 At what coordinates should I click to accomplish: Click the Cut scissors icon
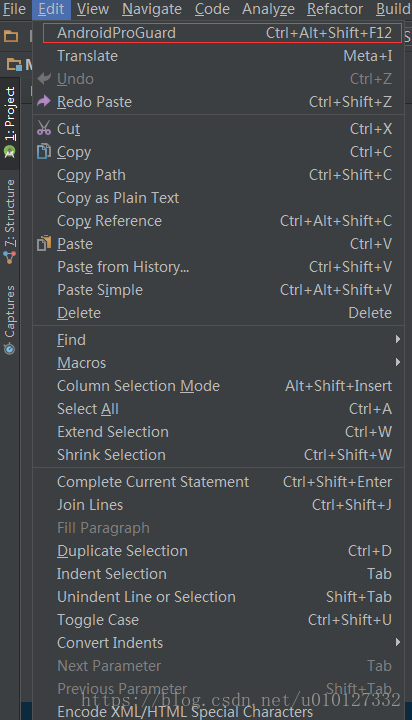[44, 128]
